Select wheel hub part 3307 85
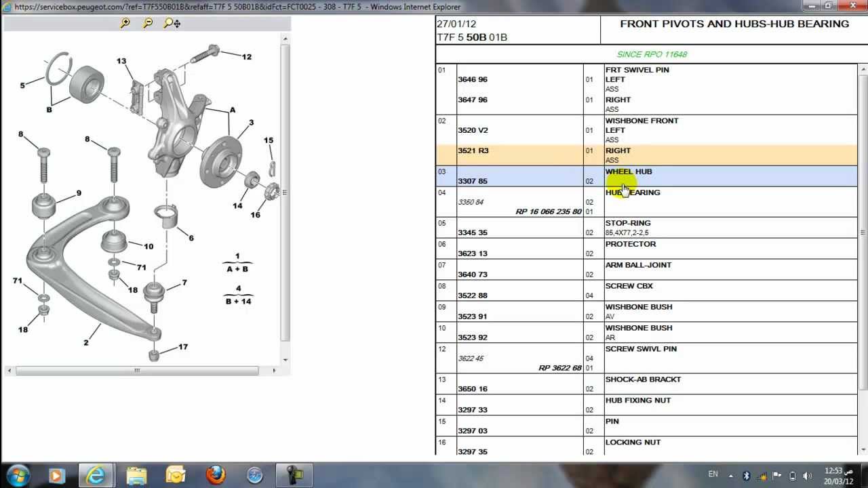 pyautogui.click(x=473, y=181)
